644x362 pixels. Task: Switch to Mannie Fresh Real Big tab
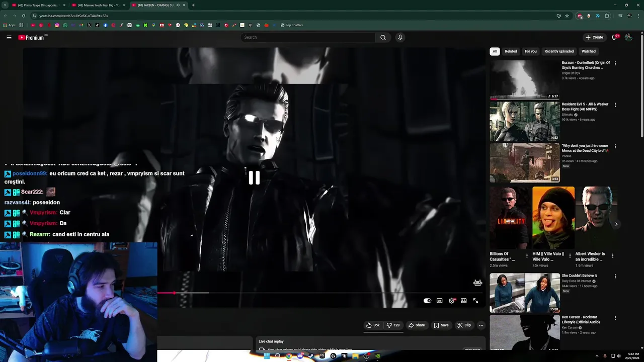(99, 5)
